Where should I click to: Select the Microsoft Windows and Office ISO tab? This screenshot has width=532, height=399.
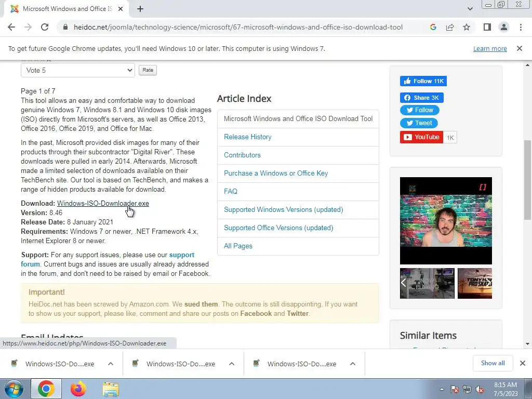click(x=66, y=9)
